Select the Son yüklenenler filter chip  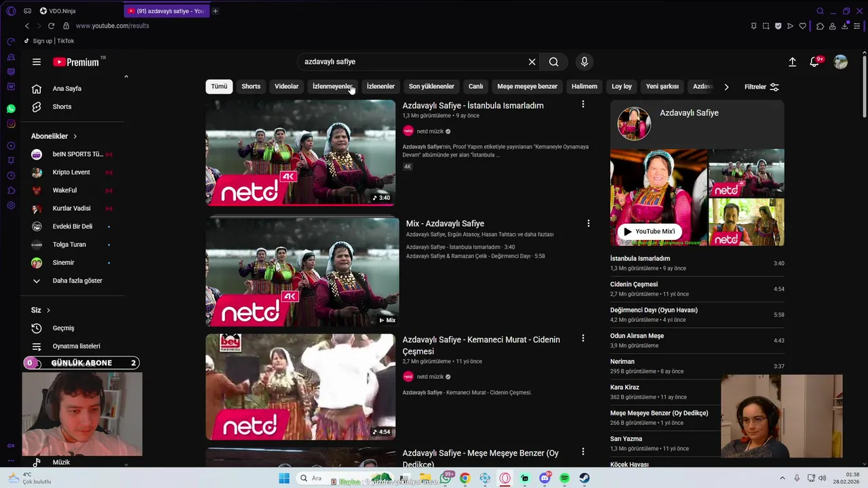(431, 87)
